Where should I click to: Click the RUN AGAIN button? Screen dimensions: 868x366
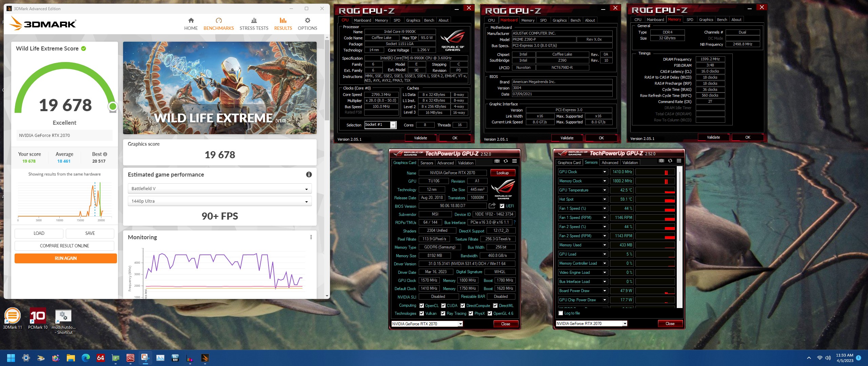click(66, 258)
